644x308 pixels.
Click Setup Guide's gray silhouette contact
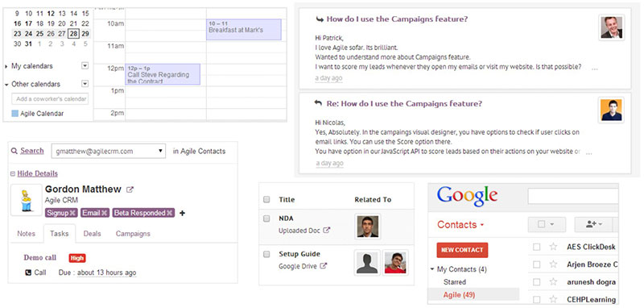pos(367,262)
